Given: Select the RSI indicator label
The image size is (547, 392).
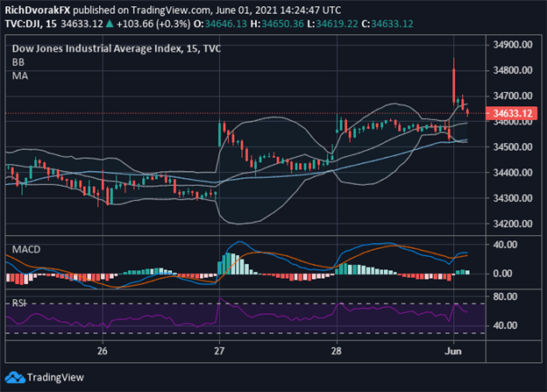Looking at the screenshot, I should (19, 303).
